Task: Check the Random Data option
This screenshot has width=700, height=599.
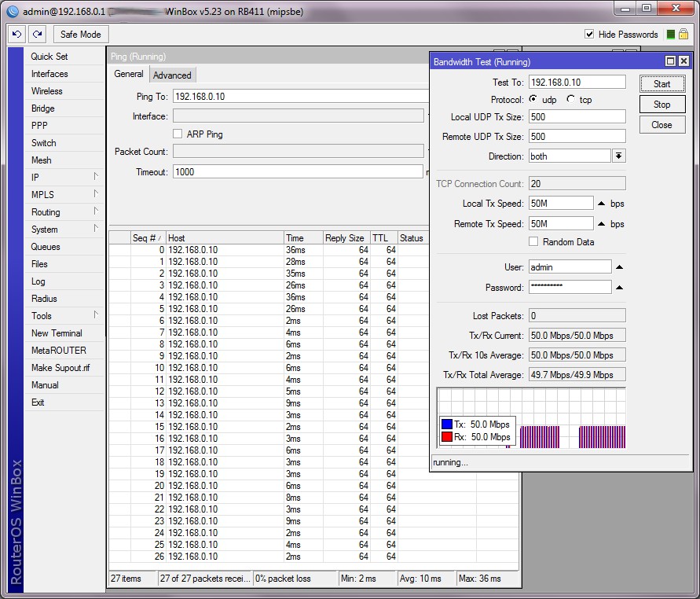Action: [534, 242]
